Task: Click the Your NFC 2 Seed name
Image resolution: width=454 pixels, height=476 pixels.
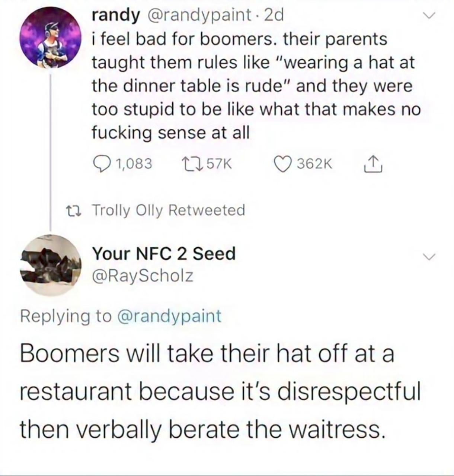Action: click(164, 254)
